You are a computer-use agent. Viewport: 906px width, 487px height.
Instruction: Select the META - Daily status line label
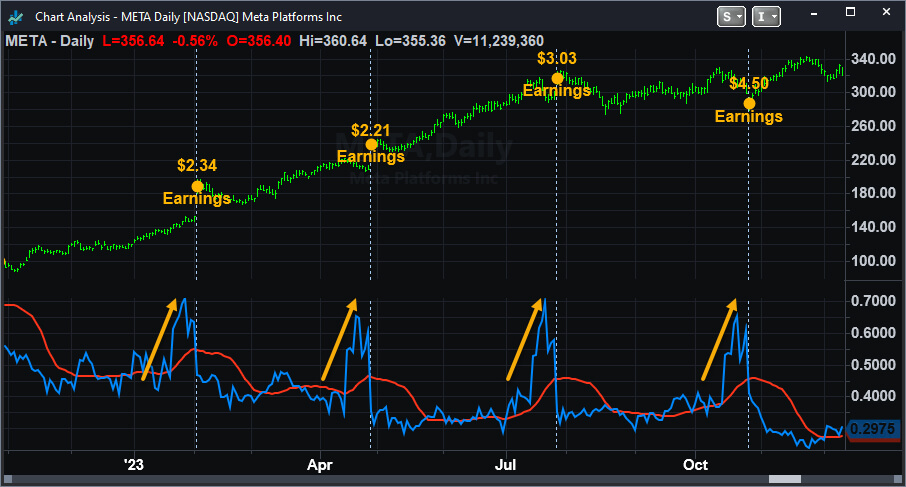click(50, 41)
